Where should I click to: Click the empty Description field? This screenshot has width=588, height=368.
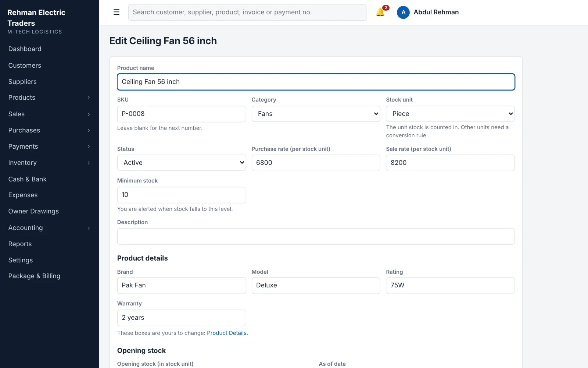[316, 236]
